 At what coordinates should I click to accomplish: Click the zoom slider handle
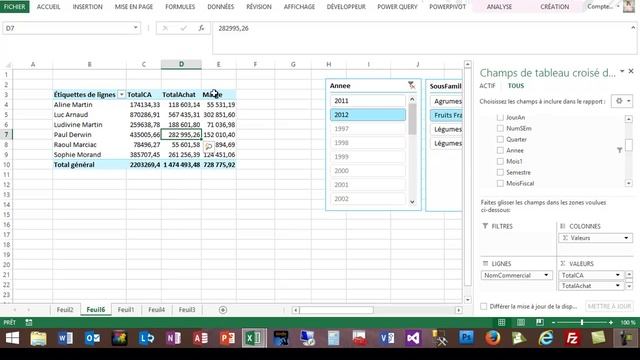pyautogui.click(x=582, y=322)
